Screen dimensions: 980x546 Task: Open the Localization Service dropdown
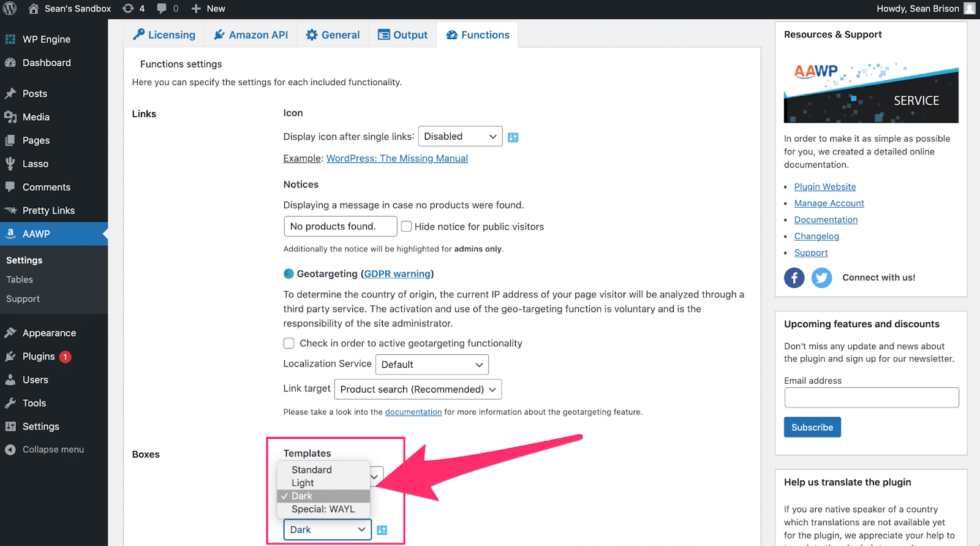tap(432, 365)
